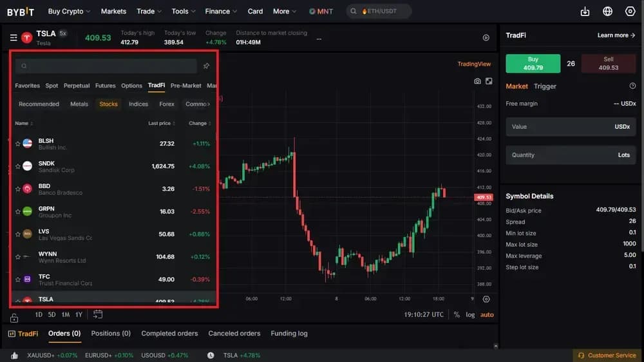Favorite GRPN with its star
Image resolution: width=644 pixels, height=362 pixels.
coord(17,212)
